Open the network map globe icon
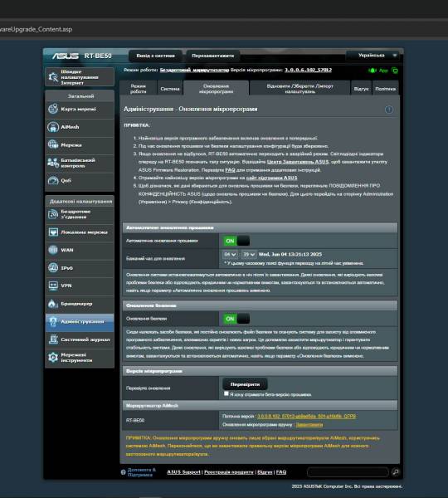 [53, 109]
